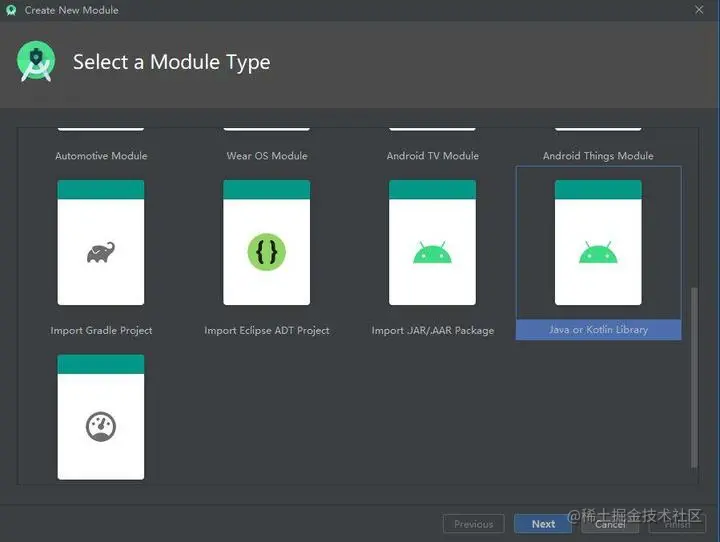Viewport: 720px width, 542px height.
Task: Choose the benchmark gauge module card
Action: click(x=101, y=417)
